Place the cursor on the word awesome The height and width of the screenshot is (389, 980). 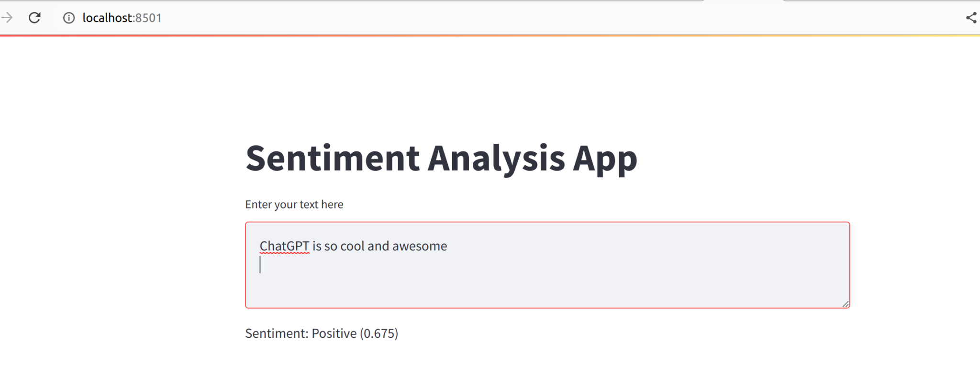420,246
